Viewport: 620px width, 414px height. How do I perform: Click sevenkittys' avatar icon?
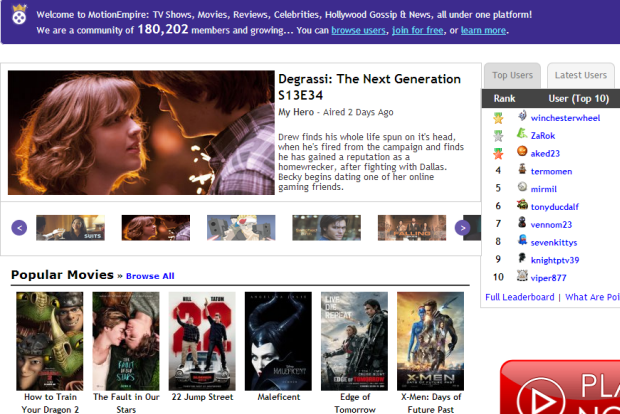pyautogui.click(x=522, y=240)
